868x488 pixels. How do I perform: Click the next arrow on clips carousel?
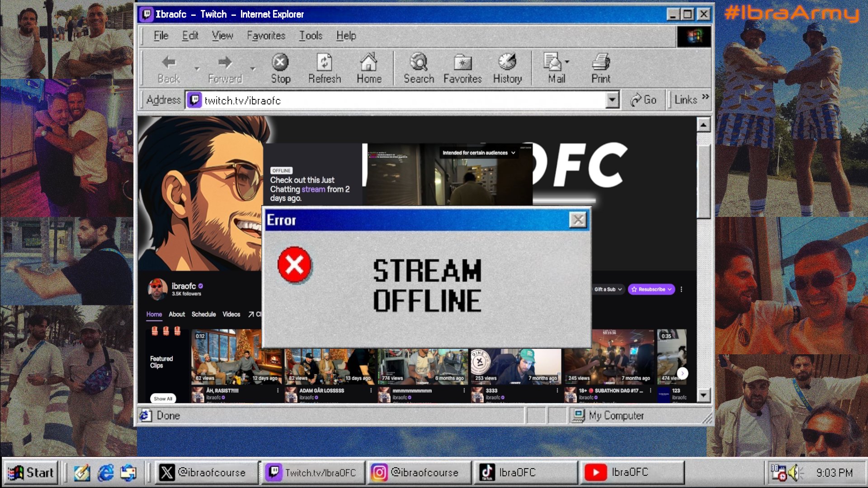[x=682, y=373]
